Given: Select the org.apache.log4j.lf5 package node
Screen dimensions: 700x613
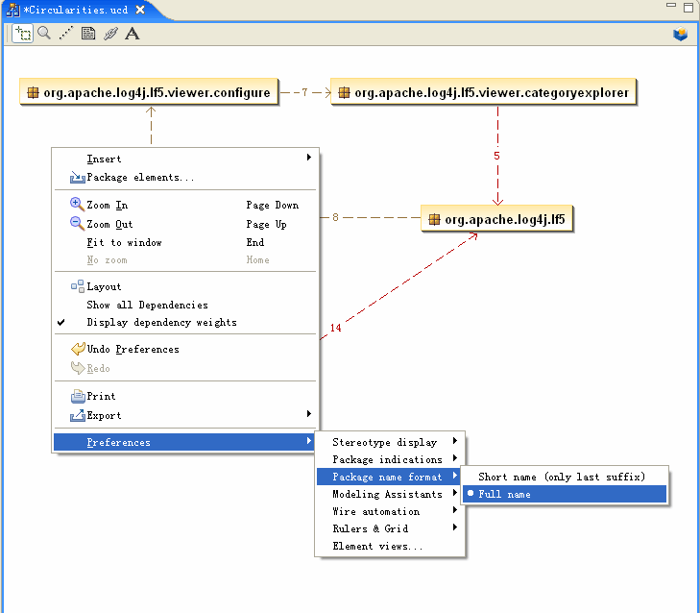Looking at the screenshot, I should pos(496,219).
